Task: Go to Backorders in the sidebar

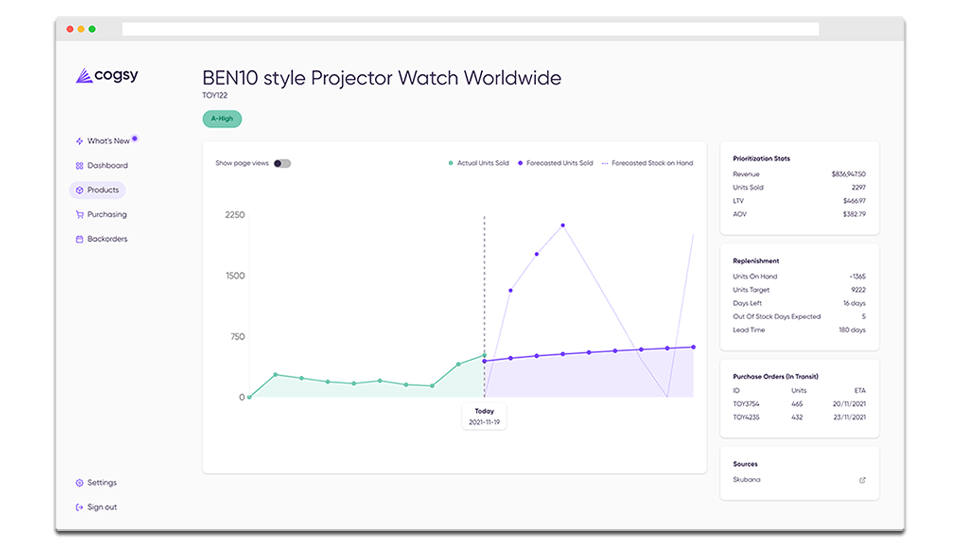Action: point(107,239)
